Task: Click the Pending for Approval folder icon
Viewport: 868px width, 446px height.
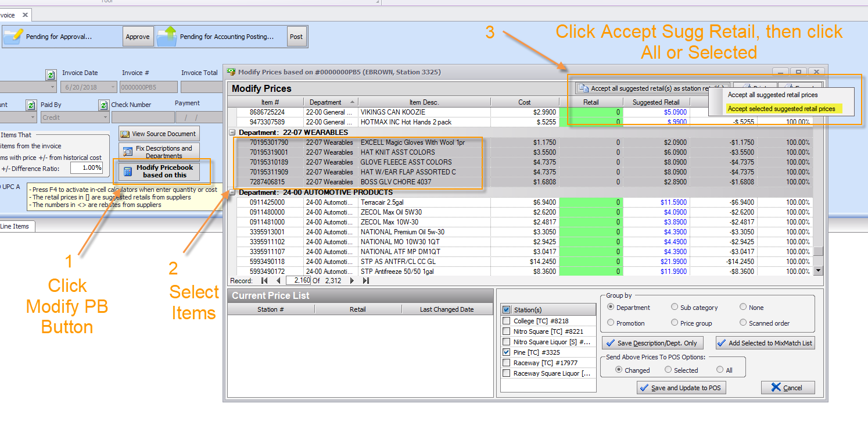Action: [x=13, y=36]
